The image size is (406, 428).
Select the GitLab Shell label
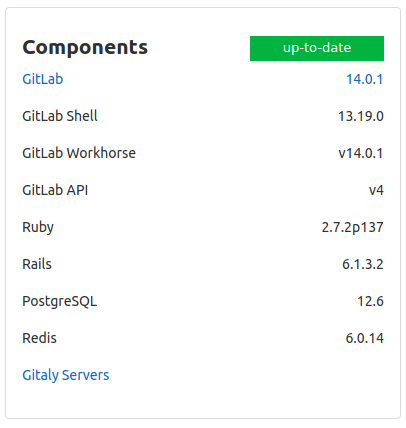(60, 116)
